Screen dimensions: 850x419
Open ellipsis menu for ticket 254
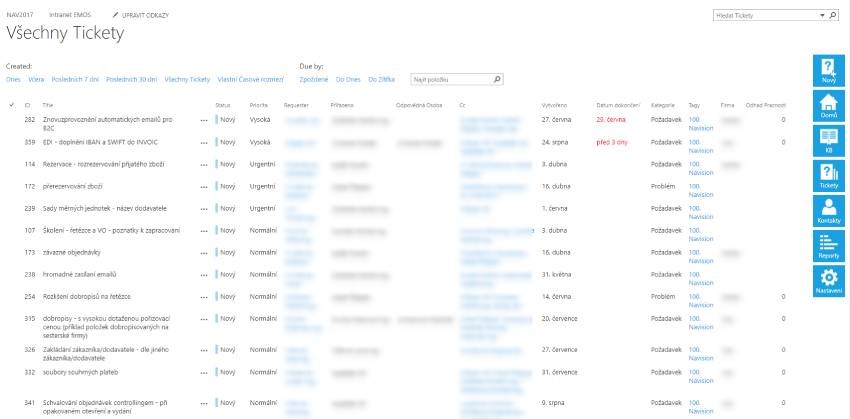204,298
